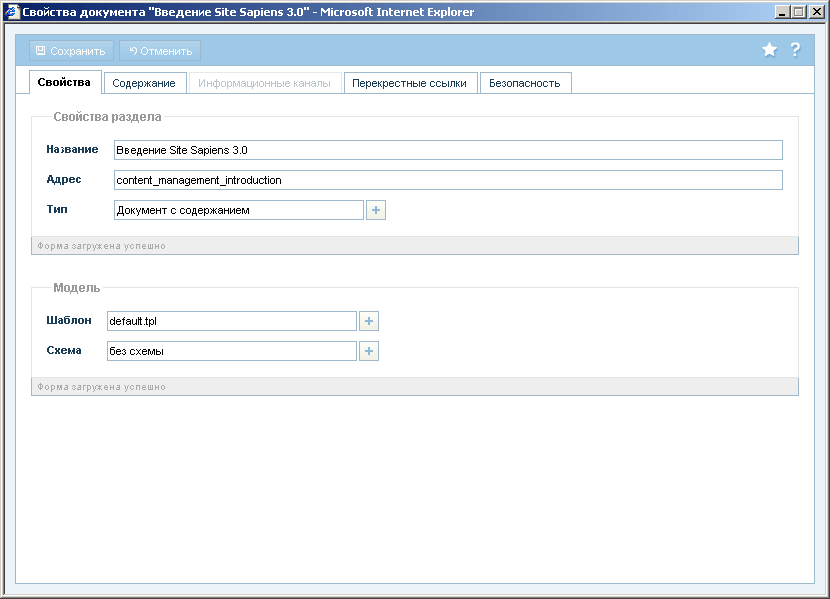The image size is (830, 599).
Task: Click the Internet Explorer icon in title bar
Action: 11,12
